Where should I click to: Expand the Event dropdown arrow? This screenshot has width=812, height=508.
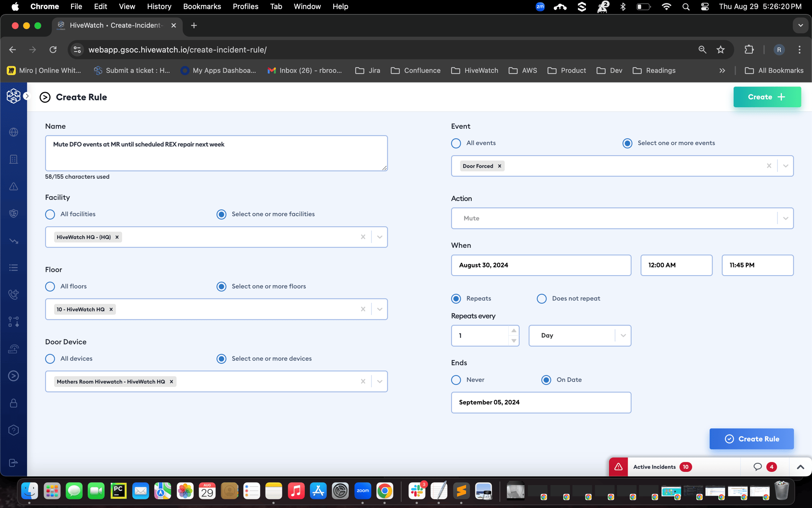[786, 166]
